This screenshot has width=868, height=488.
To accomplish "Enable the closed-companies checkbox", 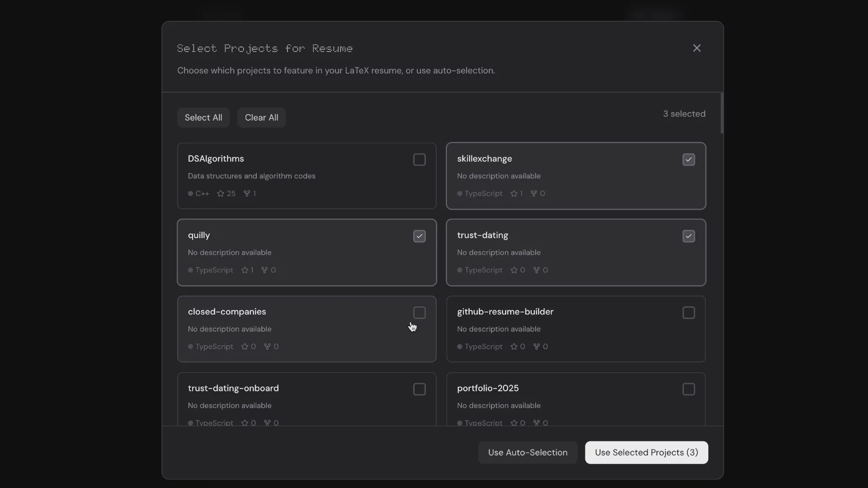I will pyautogui.click(x=420, y=312).
